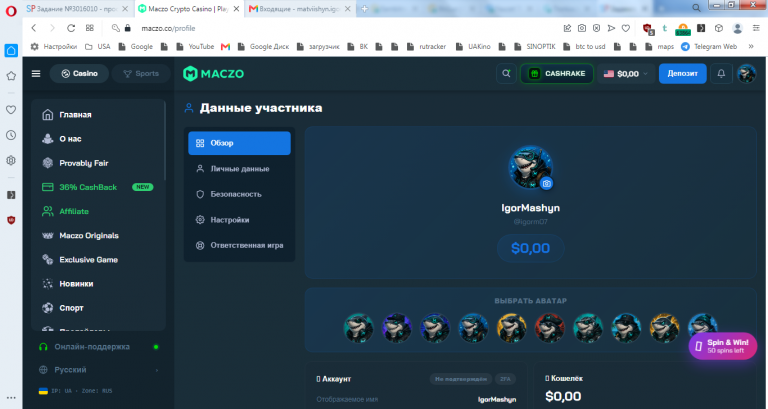768x409 pixels.
Task: Switch to the Sports section
Action: point(141,73)
